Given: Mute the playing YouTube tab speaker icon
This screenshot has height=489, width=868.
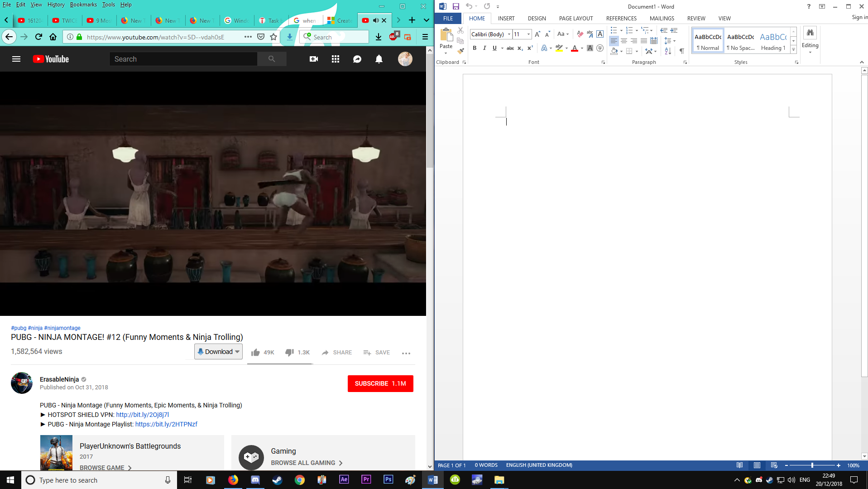Looking at the screenshot, I should 376,20.
